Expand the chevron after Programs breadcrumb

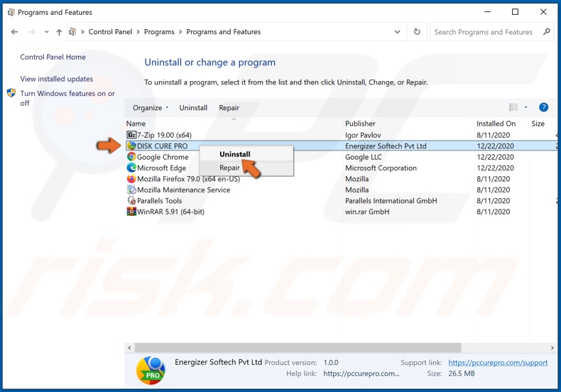[x=180, y=32]
